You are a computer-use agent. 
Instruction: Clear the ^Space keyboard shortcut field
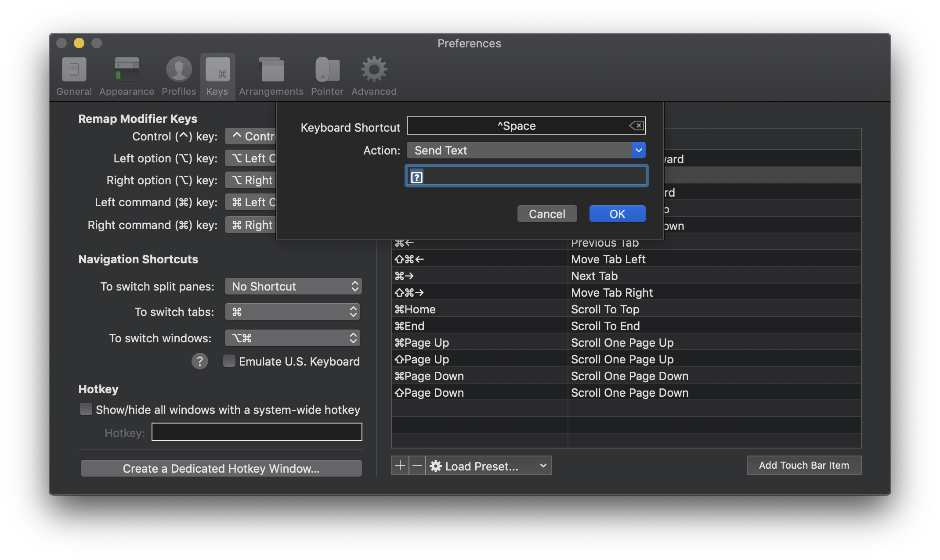(x=636, y=126)
